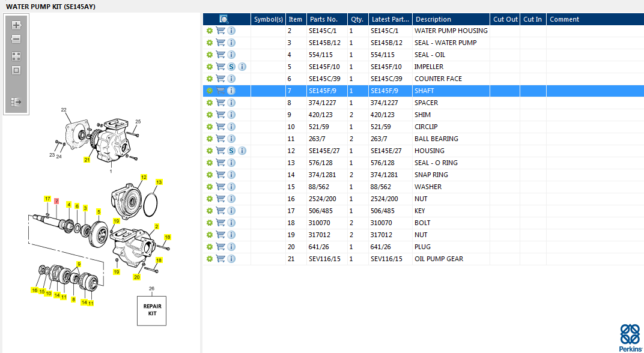Click the REPAIR KIT box in diagram
The height and width of the screenshot is (353, 644).
pyautogui.click(x=151, y=310)
